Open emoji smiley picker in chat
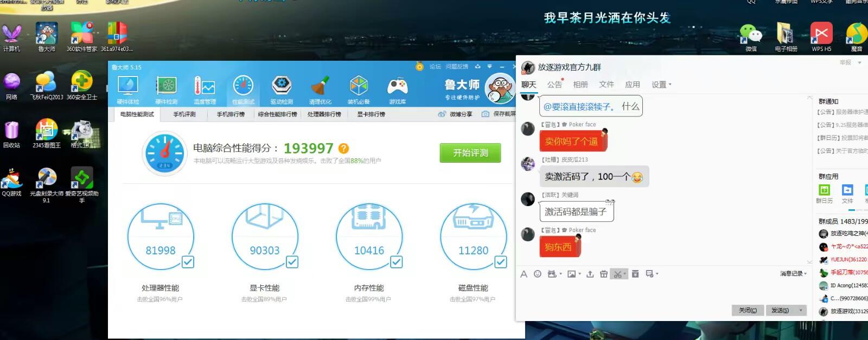868x340 pixels. click(538, 274)
